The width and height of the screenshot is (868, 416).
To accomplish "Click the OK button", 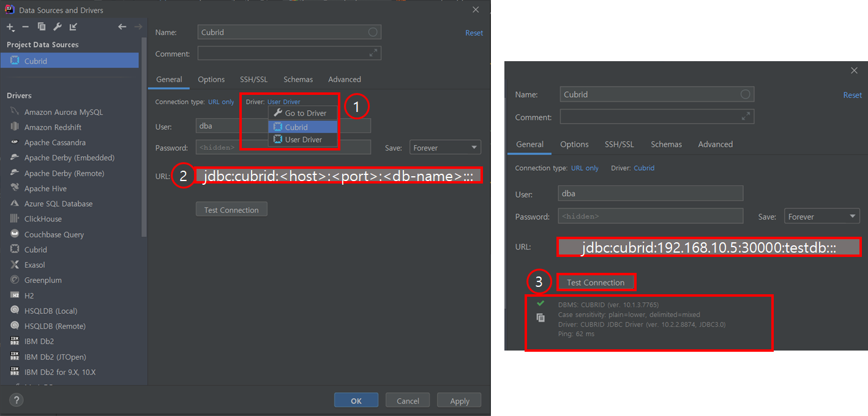I will (356, 401).
